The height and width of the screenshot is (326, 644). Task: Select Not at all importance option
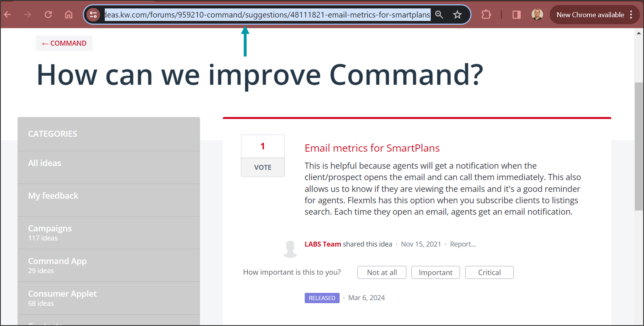click(382, 272)
